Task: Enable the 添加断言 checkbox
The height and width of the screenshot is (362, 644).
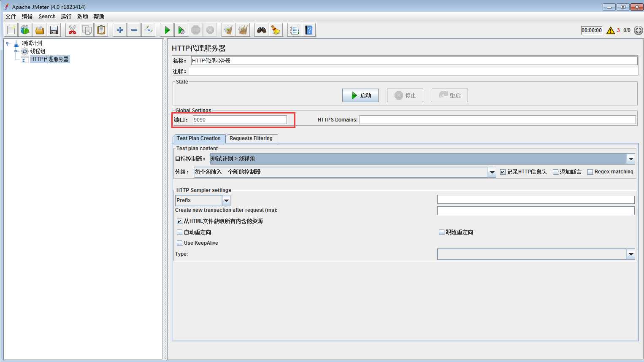Action: pyautogui.click(x=556, y=172)
